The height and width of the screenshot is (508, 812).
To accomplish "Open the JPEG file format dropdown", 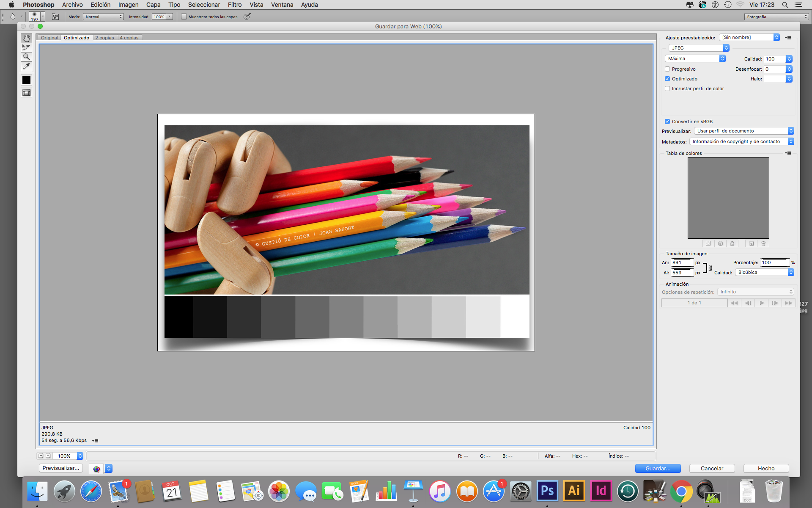I will point(699,48).
